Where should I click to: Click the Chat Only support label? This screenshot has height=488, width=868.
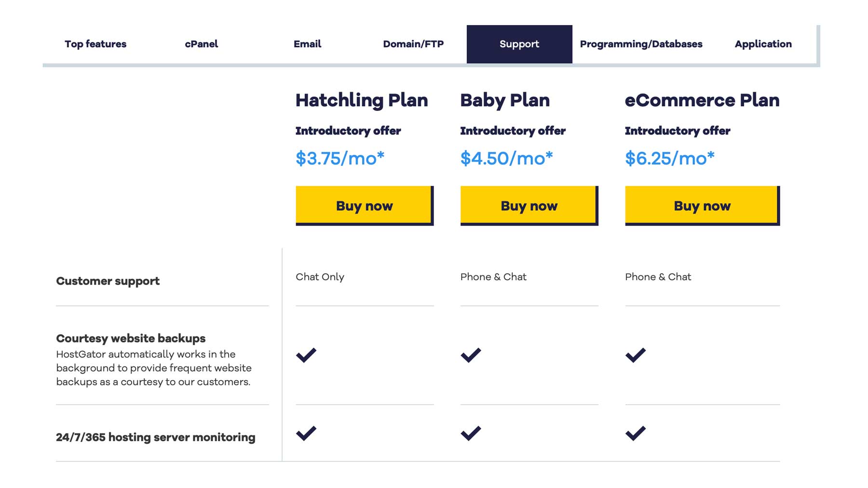coord(320,277)
